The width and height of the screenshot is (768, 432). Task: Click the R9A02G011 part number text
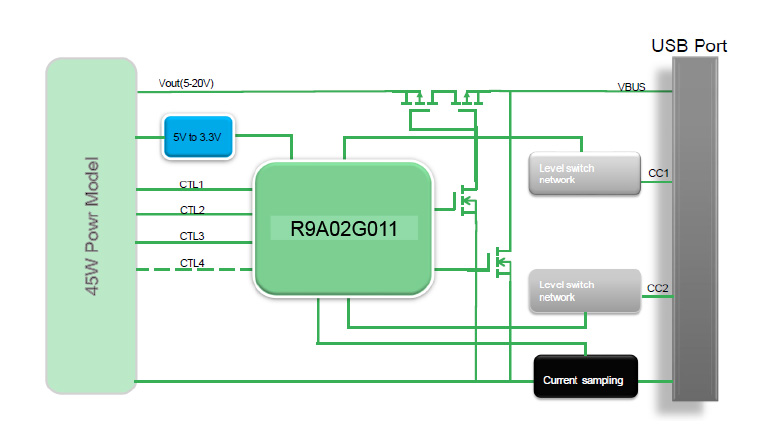343,229
